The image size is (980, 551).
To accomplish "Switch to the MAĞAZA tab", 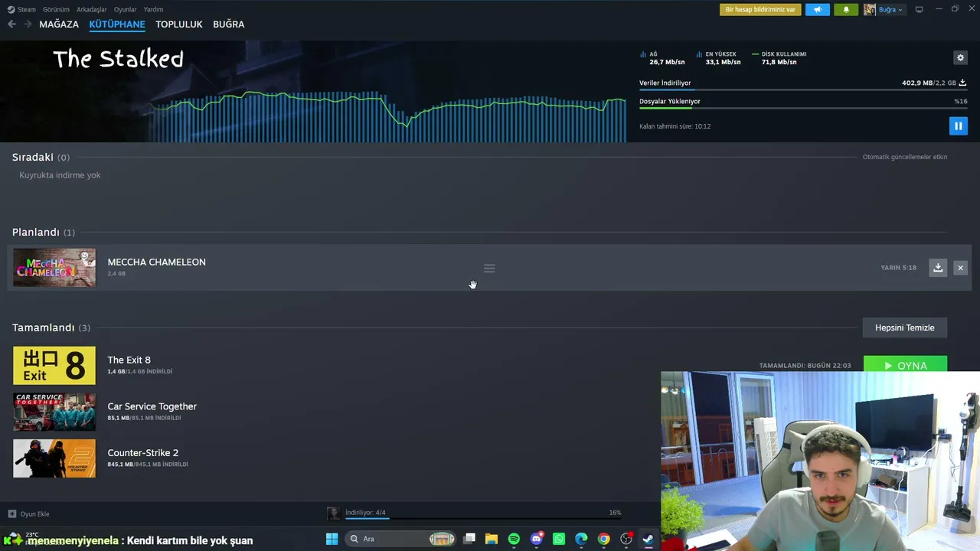I will point(59,24).
